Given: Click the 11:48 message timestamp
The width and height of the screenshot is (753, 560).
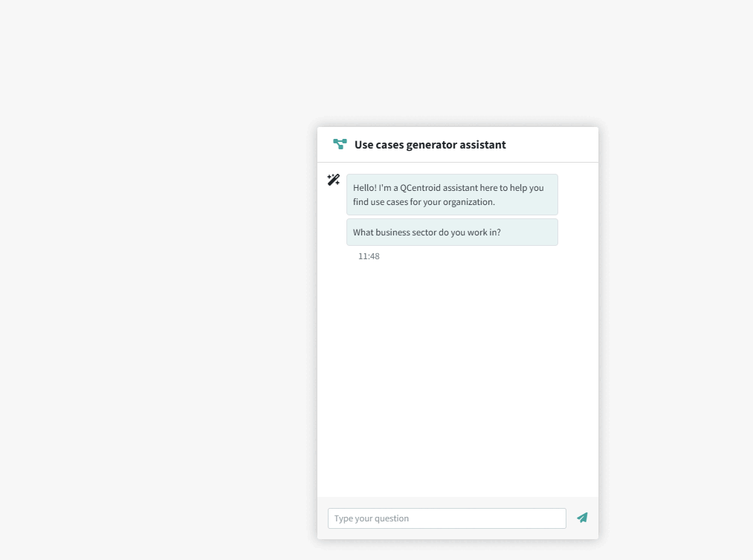Looking at the screenshot, I should [x=369, y=256].
